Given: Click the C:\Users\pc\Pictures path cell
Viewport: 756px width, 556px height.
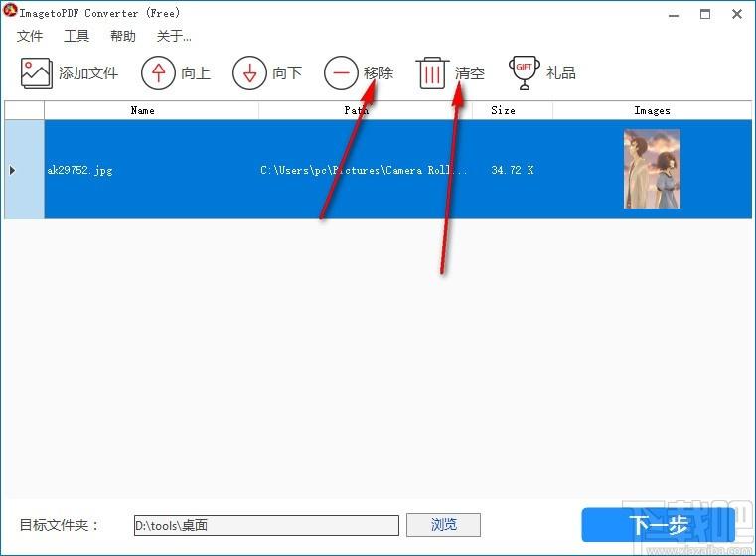Looking at the screenshot, I should (364, 170).
